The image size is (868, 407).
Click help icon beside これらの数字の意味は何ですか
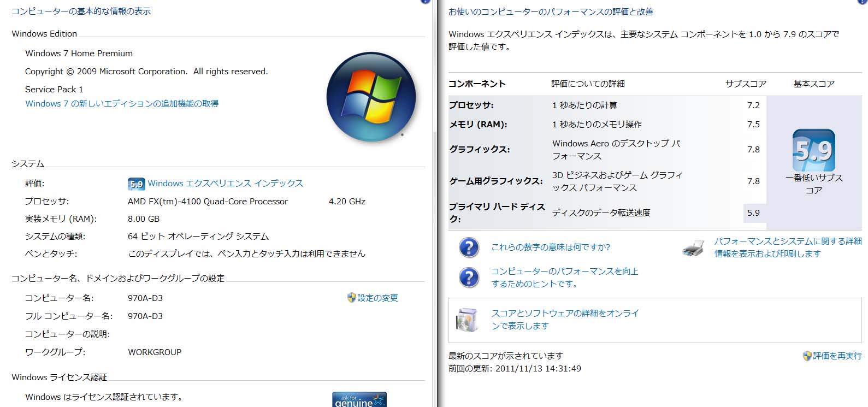coord(469,247)
